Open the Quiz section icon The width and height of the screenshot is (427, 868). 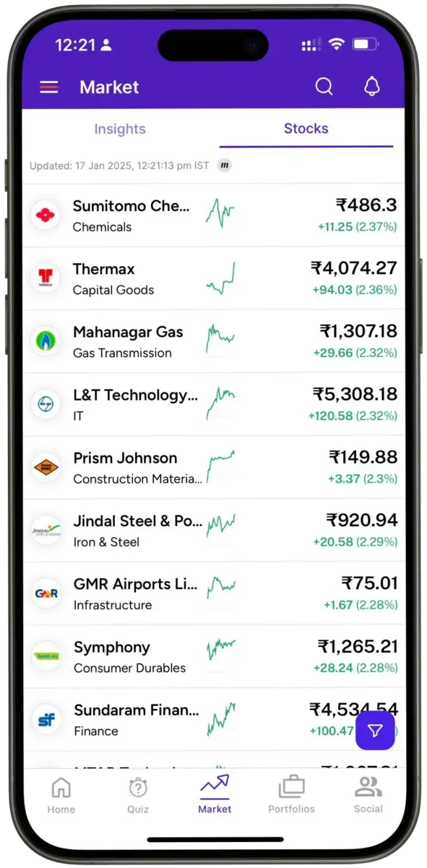(x=138, y=795)
